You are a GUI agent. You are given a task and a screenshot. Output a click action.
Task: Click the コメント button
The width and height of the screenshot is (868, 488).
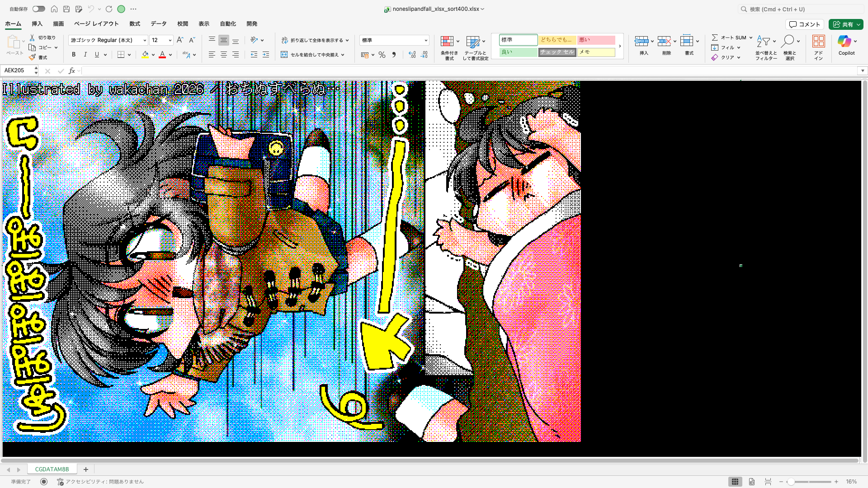[x=805, y=24]
